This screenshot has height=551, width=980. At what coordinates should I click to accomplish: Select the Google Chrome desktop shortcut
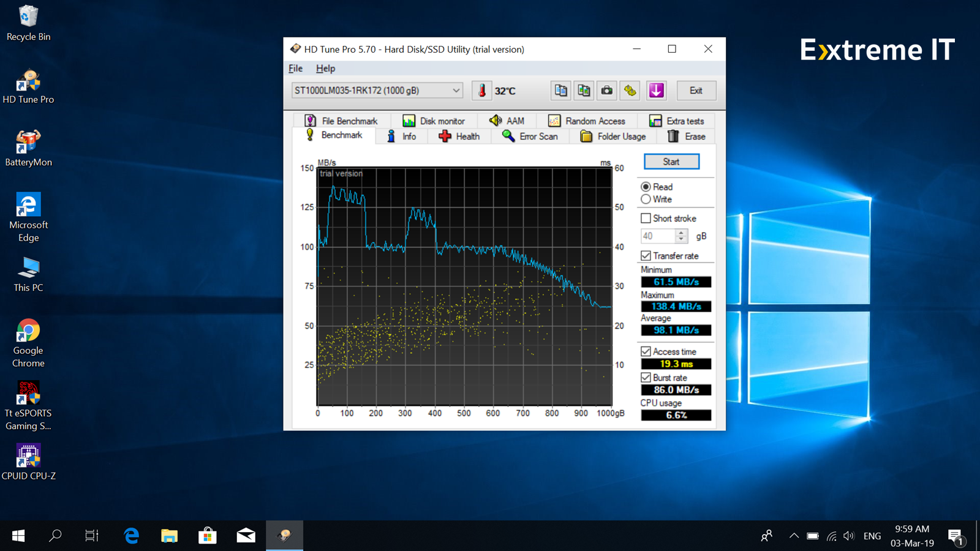(x=28, y=343)
